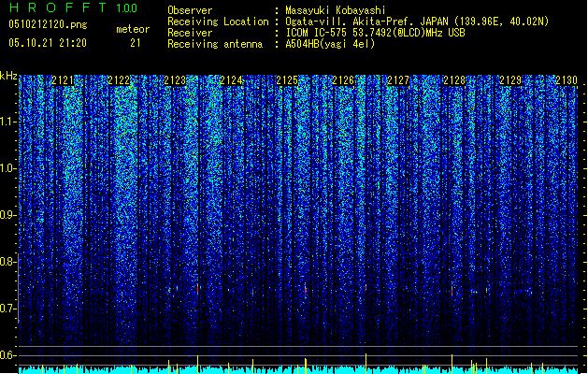Click the 'Receiving antenna' field label
This screenshot has height=374, width=588.
215,44
